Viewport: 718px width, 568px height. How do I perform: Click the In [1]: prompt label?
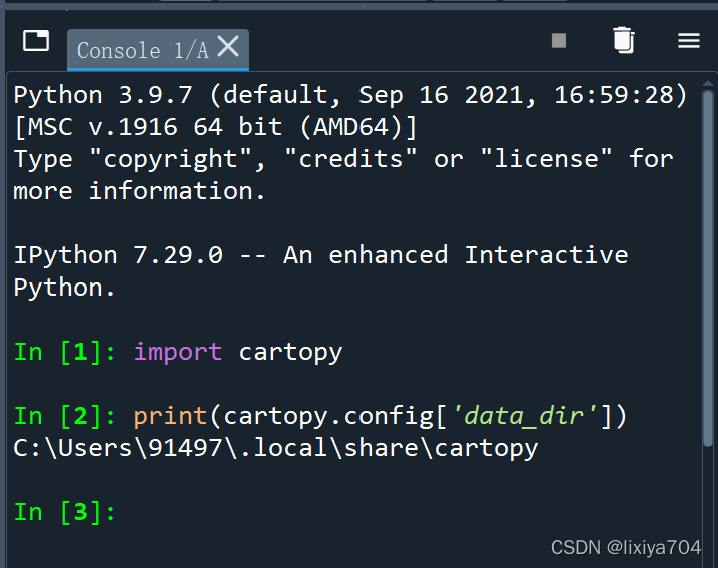coord(65,352)
